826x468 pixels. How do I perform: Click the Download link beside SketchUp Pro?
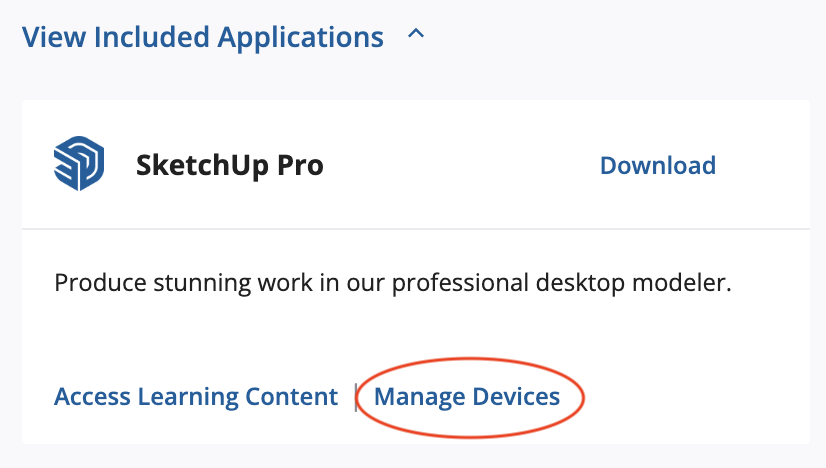click(x=657, y=165)
